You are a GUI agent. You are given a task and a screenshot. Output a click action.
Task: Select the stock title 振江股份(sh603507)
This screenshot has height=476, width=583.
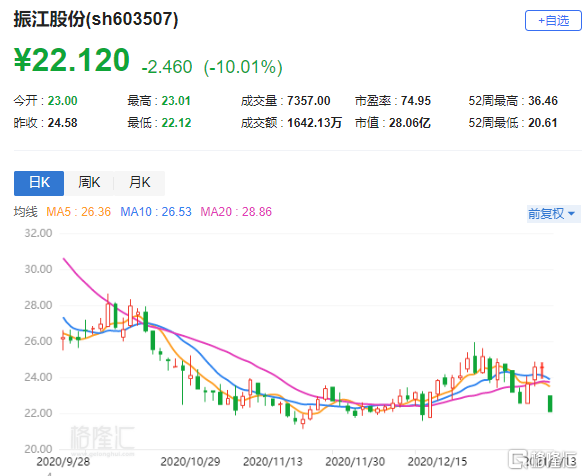click(x=96, y=19)
